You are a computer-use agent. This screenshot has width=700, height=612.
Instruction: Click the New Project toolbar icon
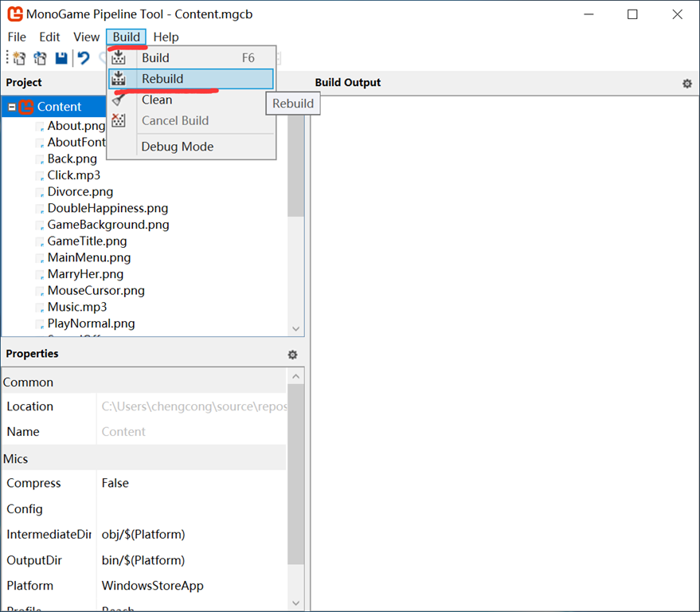click(19, 58)
